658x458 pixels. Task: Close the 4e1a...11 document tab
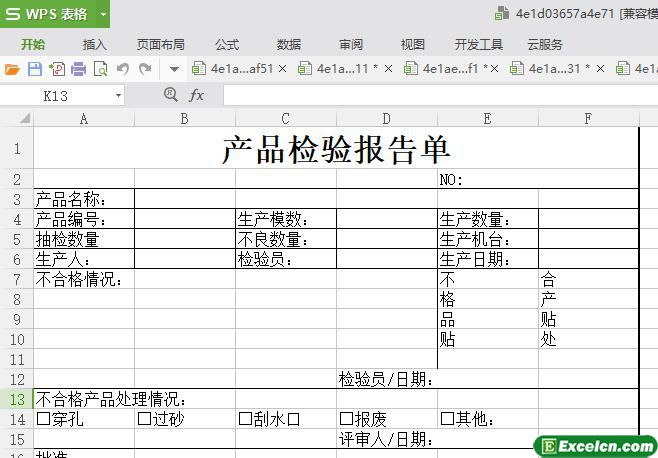pos(389,68)
